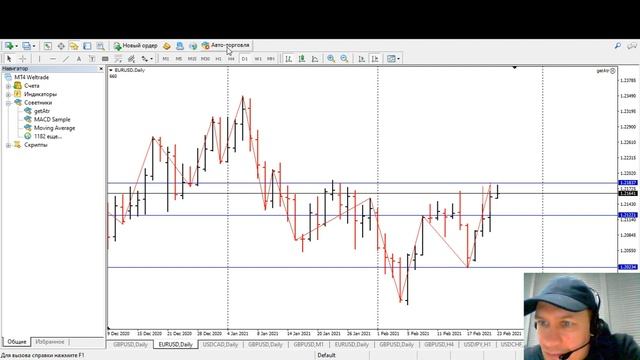Screen dimensions: 640x360
Task: Select the arrow cursor tool
Action: coord(9,59)
